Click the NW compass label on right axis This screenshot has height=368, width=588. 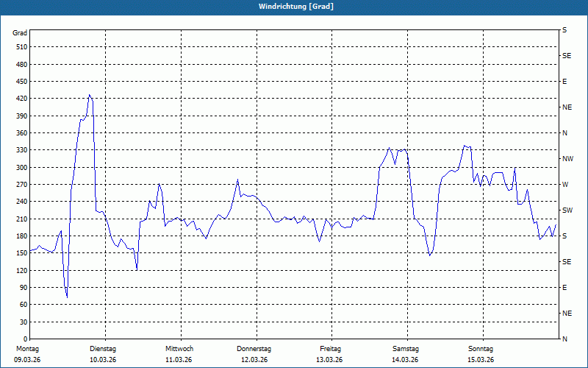click(x=567, y=159)
